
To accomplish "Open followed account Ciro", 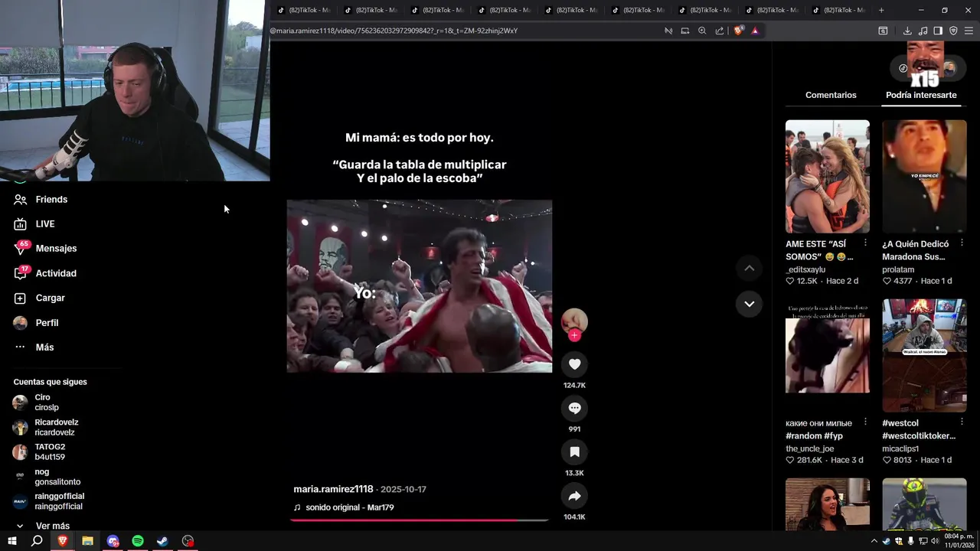I will tap(35, 402).
